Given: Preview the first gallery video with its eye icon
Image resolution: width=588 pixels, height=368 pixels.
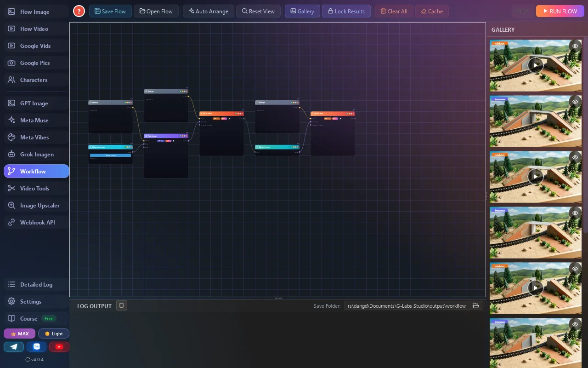Looking at the screenshot, I should click(x=575, y=46).
